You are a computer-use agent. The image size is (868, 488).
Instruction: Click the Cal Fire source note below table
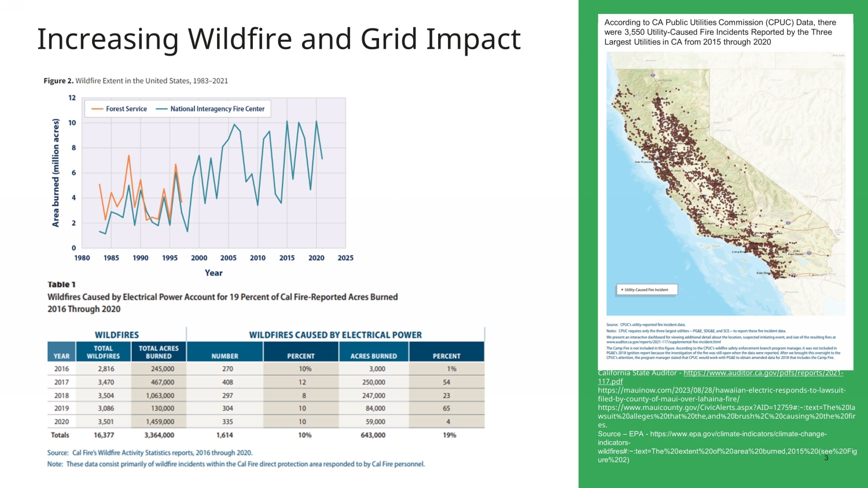150,453
